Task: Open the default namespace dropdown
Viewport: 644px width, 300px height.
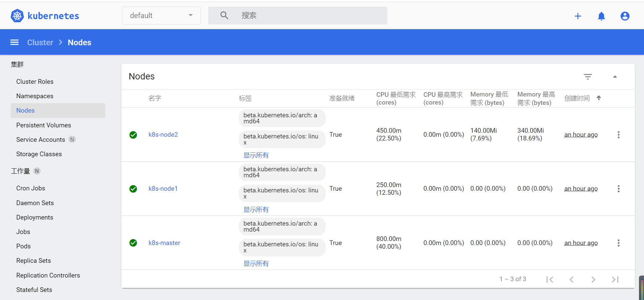Action: point(161,16)
